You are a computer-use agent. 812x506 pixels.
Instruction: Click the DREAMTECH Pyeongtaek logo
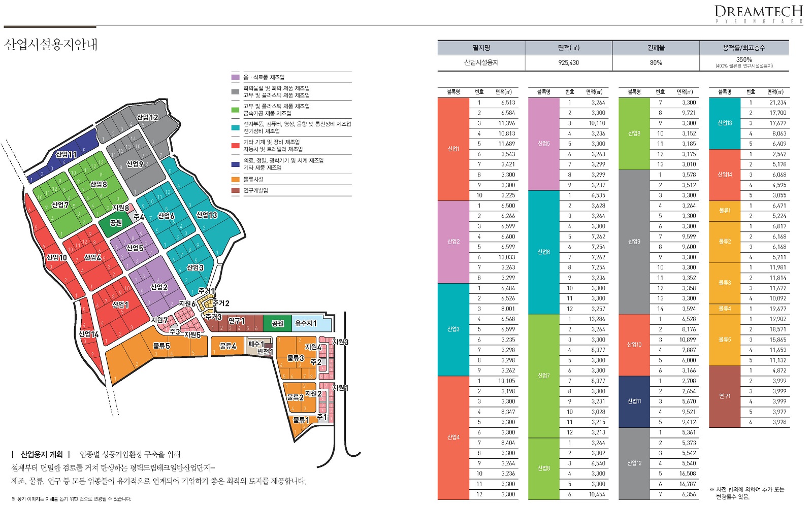[759, 14]
